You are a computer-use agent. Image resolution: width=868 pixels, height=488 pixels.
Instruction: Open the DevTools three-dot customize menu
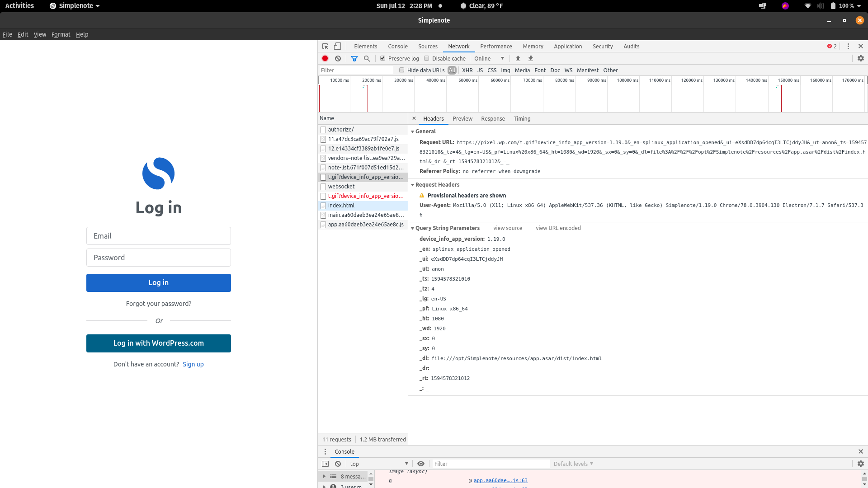tap(848, 46)
